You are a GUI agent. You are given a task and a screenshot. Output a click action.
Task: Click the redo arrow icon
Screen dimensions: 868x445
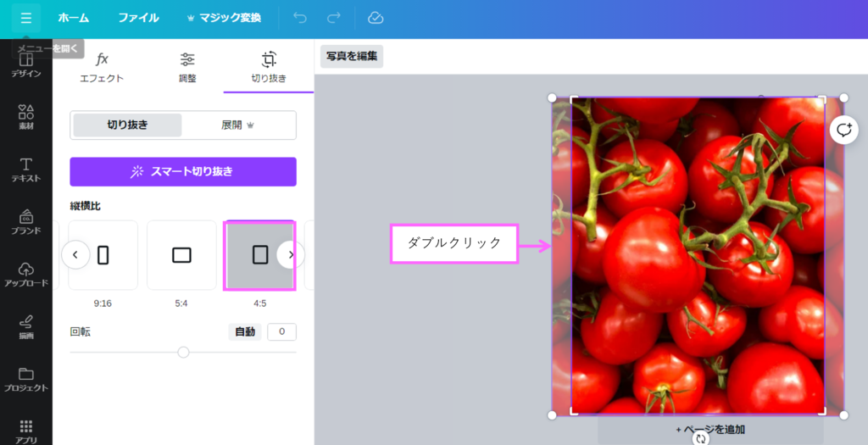(x=334, y=18)
